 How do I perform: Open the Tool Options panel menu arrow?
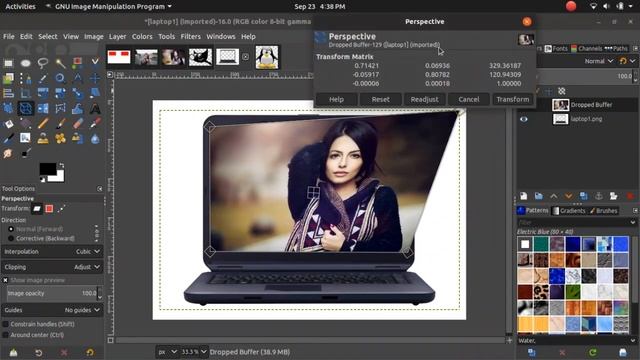[100, 189]
